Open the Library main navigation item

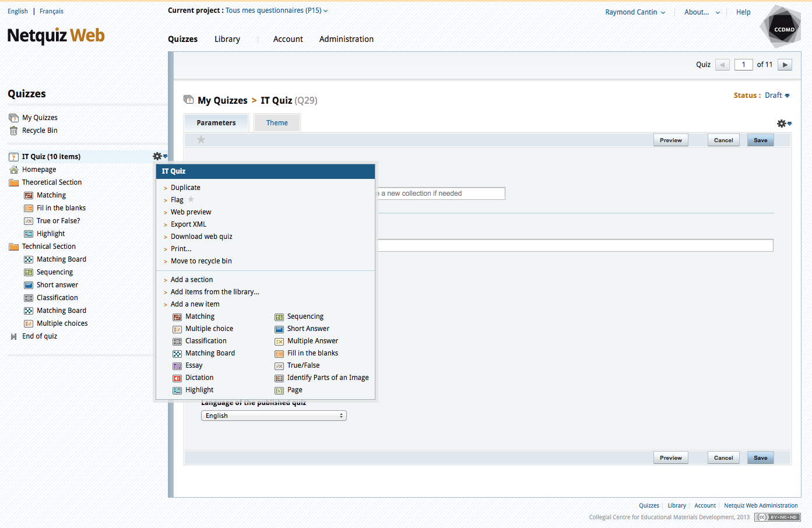[x=227, y=39]
